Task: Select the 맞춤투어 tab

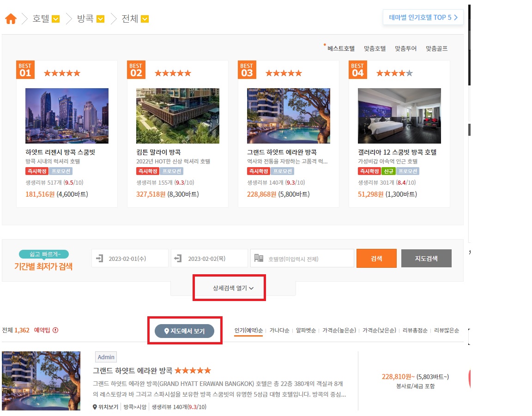Action: [405, 48]
